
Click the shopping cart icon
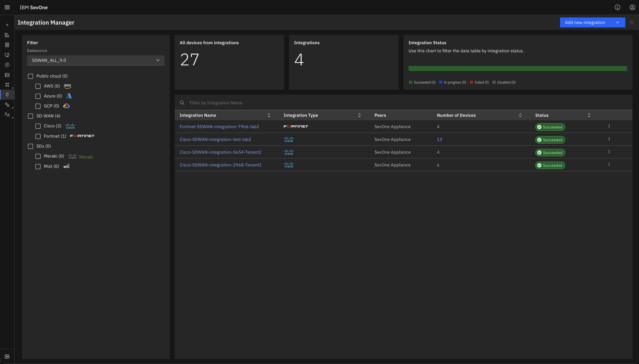(632, 23)
